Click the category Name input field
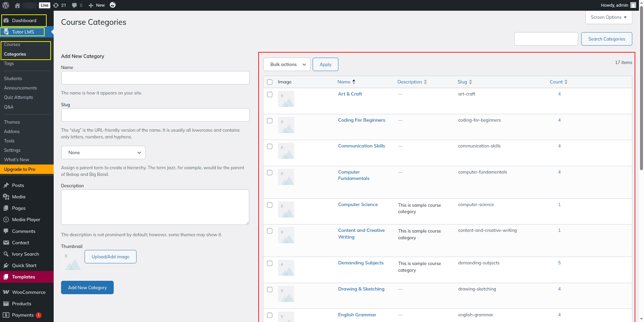Image resolution: width=644 pixels, height=322 pixels. click(x=155, y=78)
